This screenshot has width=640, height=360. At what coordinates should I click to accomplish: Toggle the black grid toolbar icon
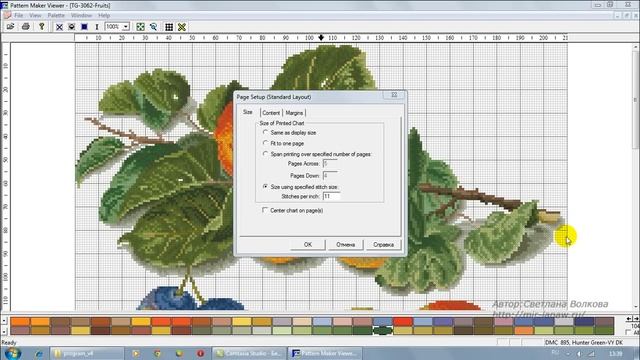[x=169, y=27]
